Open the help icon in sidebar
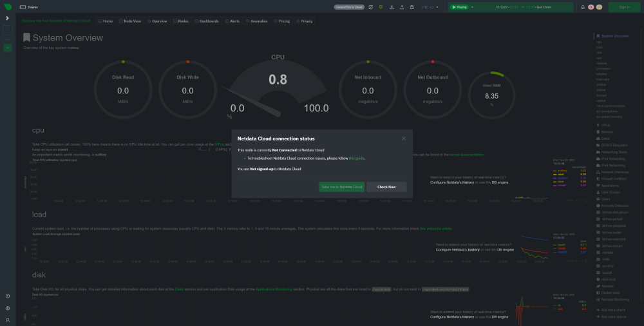This screenshot has height=326, width=644. (7, 296)
